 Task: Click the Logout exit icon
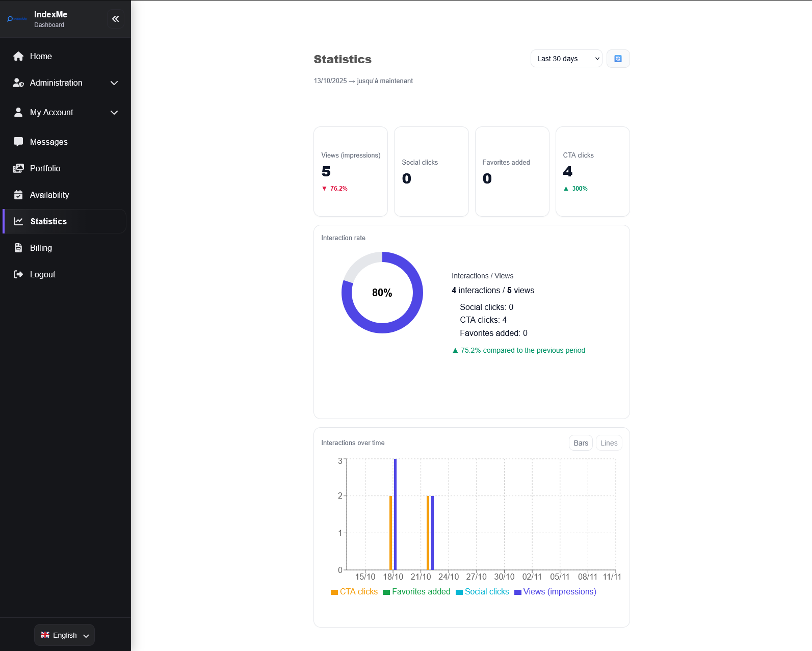pyautogui.click(x=18, y=274)
